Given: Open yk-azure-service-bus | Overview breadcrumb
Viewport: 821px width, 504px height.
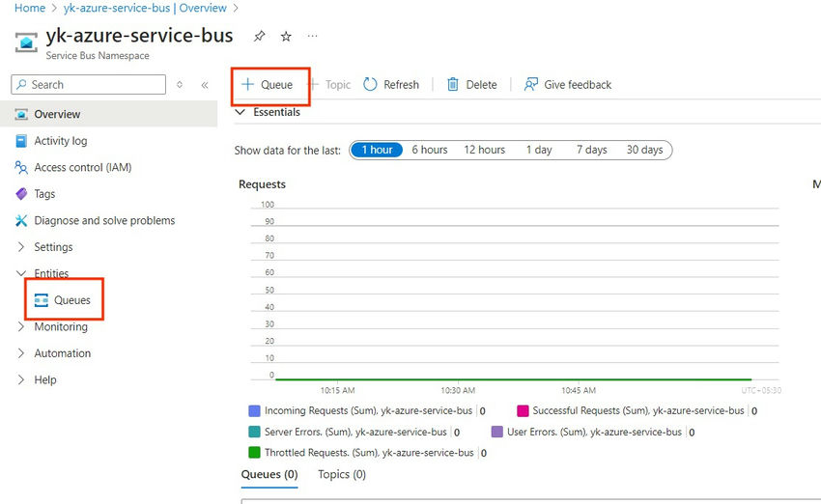Looking at the screenshot, I should (x=145, y=8).
